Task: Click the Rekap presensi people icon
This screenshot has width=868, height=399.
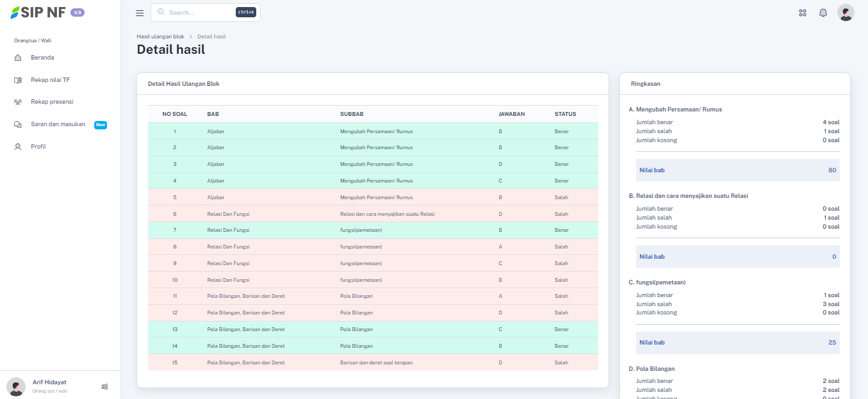Action: point(18,102)
